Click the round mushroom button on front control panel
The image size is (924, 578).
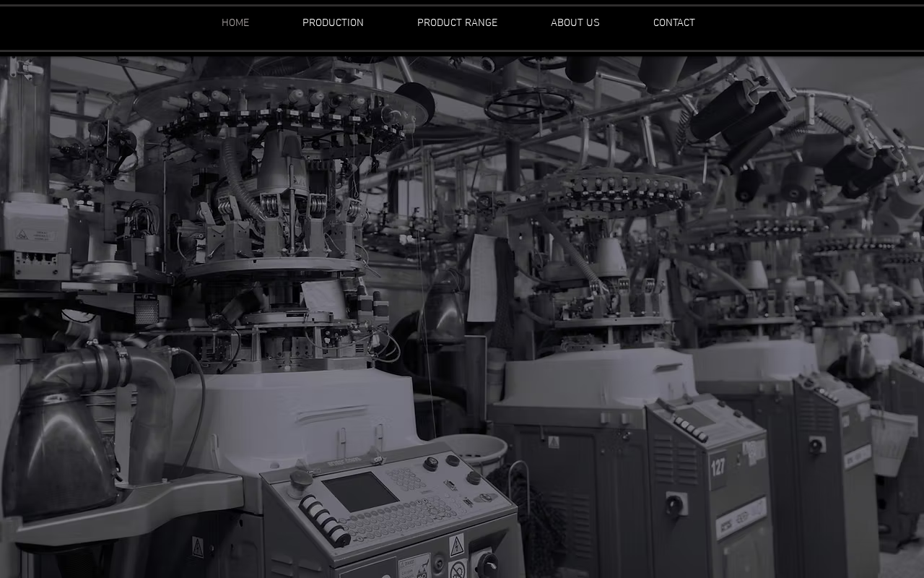click(300, 480)
